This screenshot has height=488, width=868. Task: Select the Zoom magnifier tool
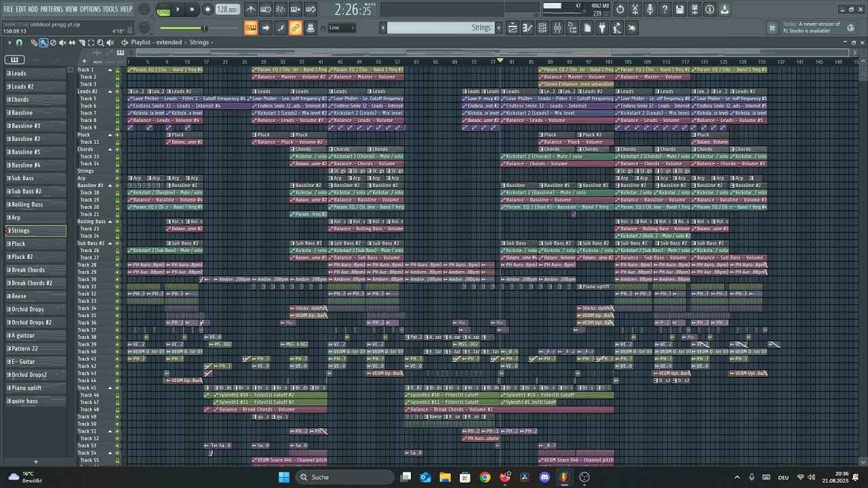tap(100, 43)
